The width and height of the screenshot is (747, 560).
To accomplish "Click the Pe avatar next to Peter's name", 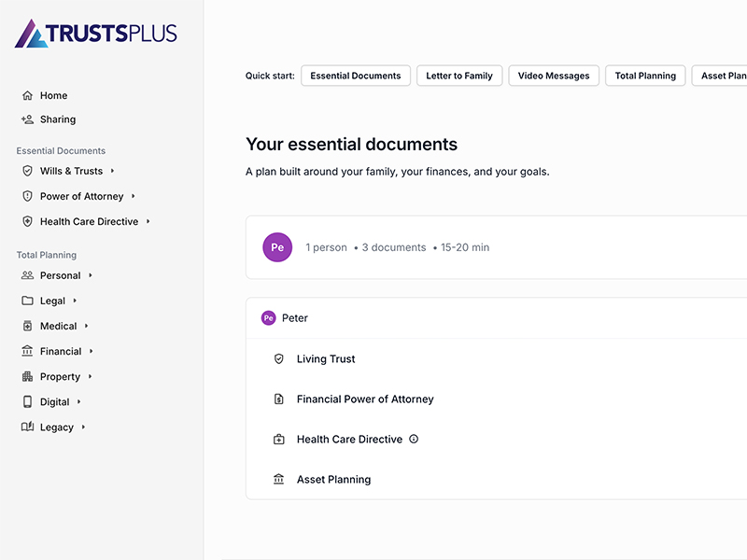I will click(268, 318).
